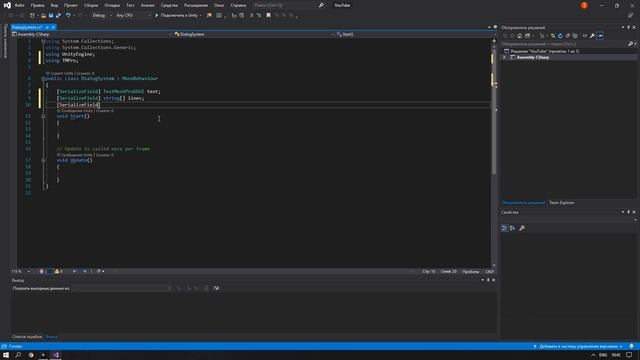Click the Visual Studio logo icon

[x=7, y=5]
